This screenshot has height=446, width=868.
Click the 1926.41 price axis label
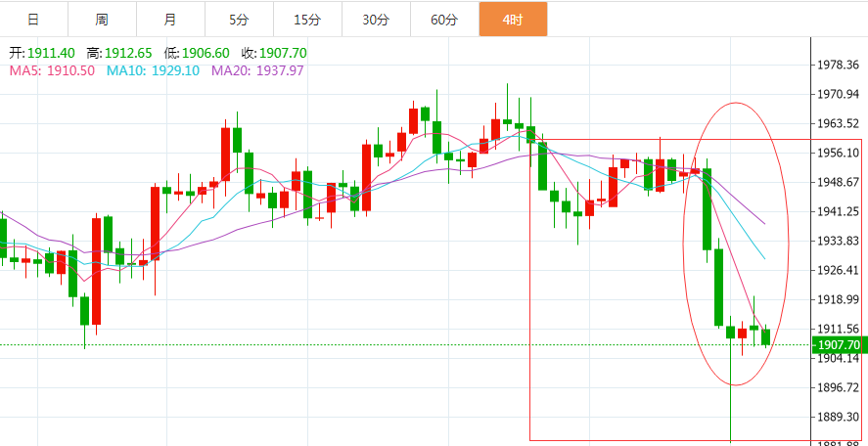(x=839, y=270)
